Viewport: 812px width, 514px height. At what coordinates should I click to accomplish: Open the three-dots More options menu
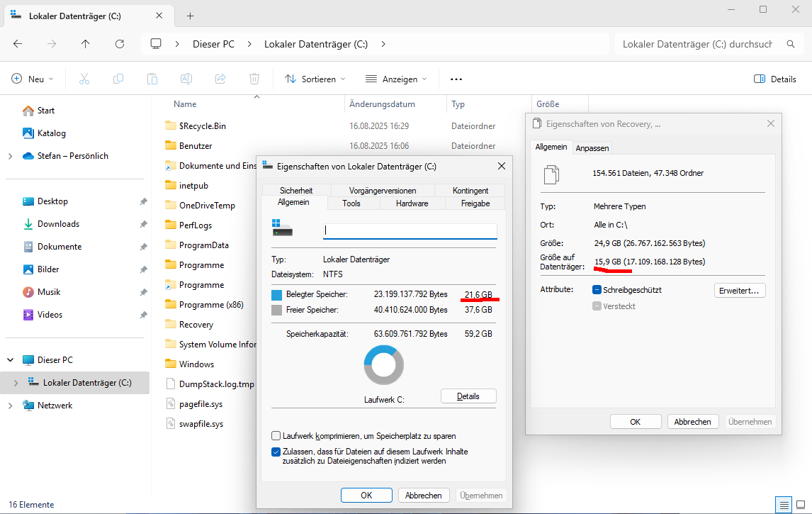coord(456,79)
